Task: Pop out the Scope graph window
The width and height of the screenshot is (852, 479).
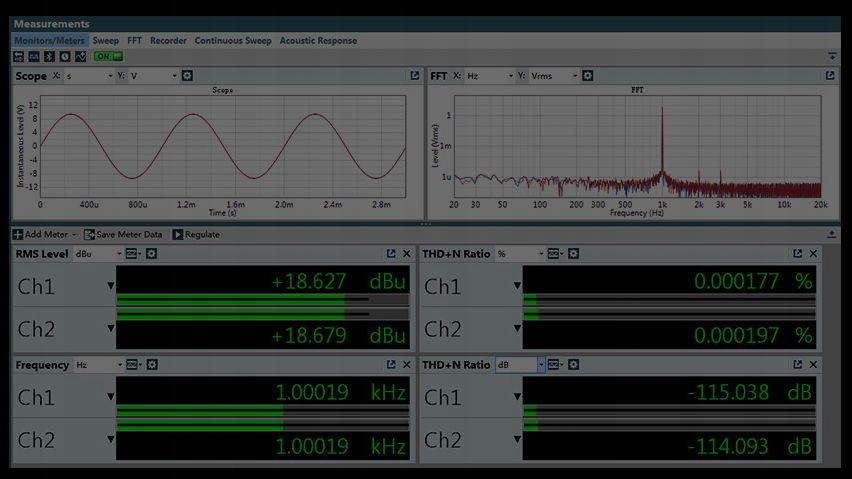Action: pyautogui.click(x=415, y=76)
